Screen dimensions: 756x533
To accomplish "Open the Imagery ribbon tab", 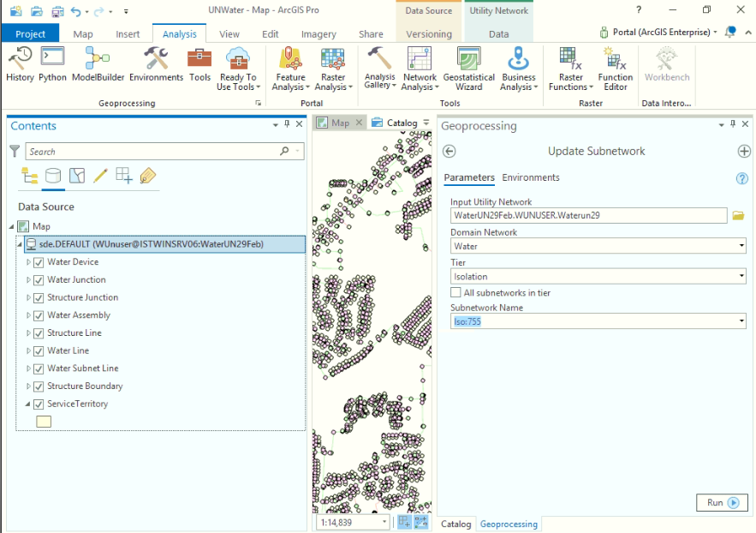I will 318,33.
